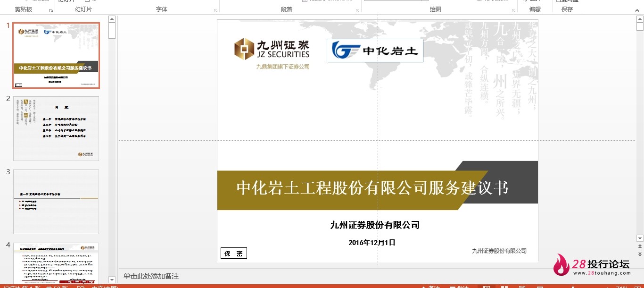
Task: Click the 绘图 group label
Action: pos(436,9)
